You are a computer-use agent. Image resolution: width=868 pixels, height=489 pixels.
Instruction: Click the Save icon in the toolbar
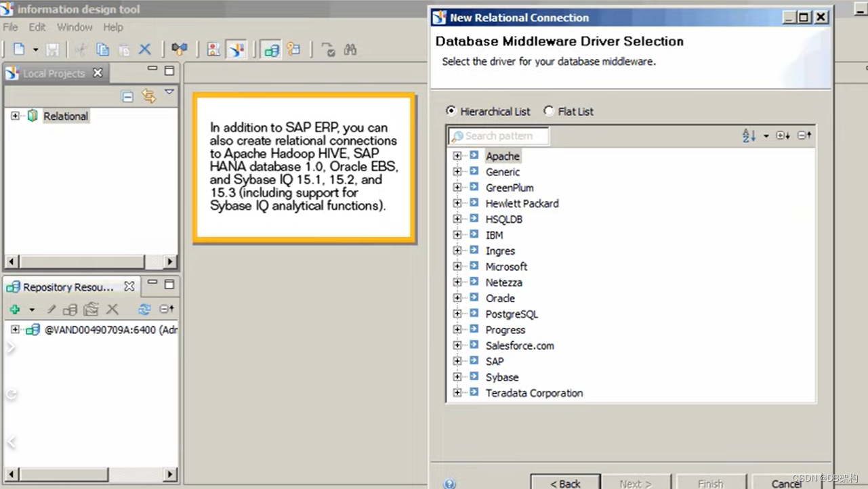pos(52,49)
